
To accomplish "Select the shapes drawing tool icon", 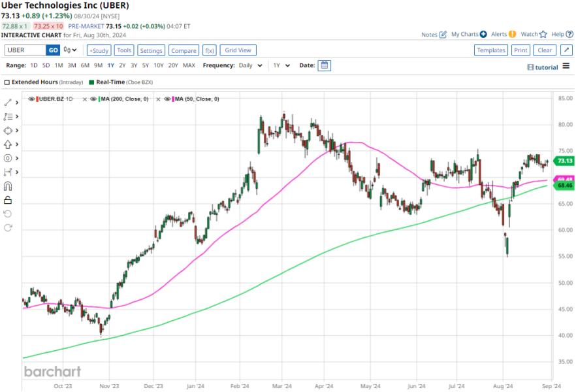I will 8,131.
